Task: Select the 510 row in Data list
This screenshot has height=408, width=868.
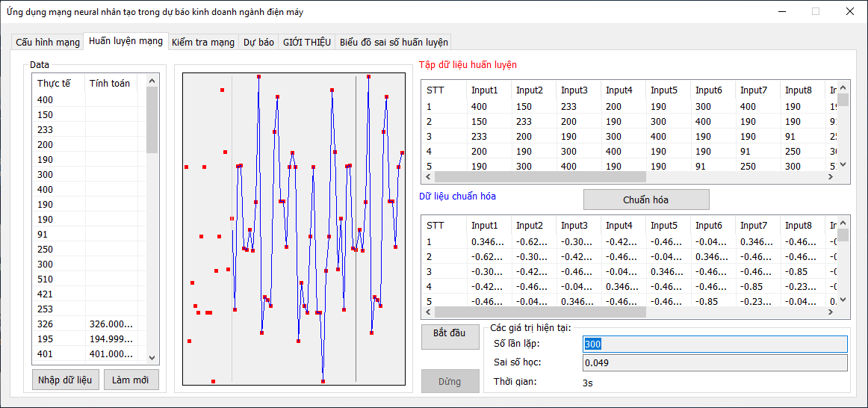Action: click(x=89, y=279)
